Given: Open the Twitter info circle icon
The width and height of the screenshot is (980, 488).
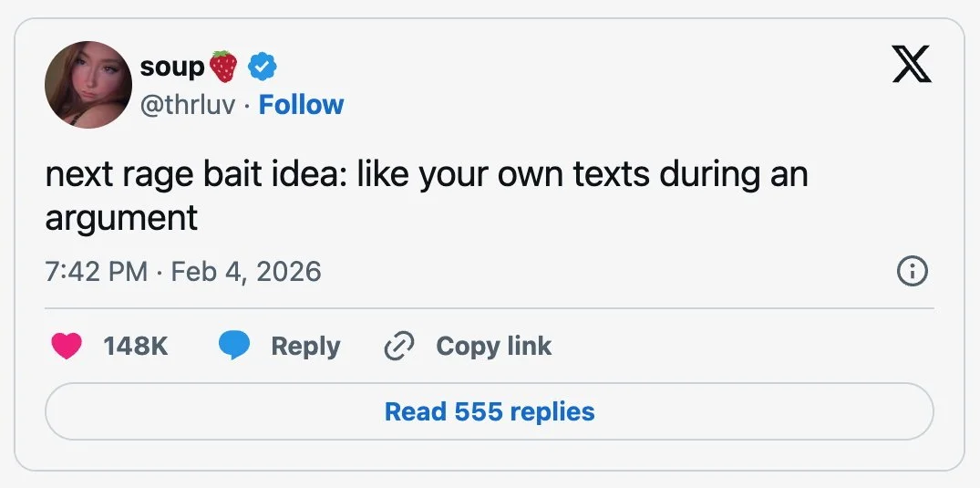Looking at the screenshot, I should tap(913, 271).
